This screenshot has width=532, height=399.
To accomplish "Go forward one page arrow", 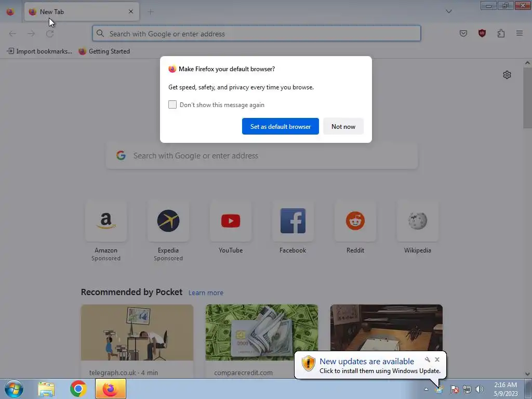I will tap(31, 34).
